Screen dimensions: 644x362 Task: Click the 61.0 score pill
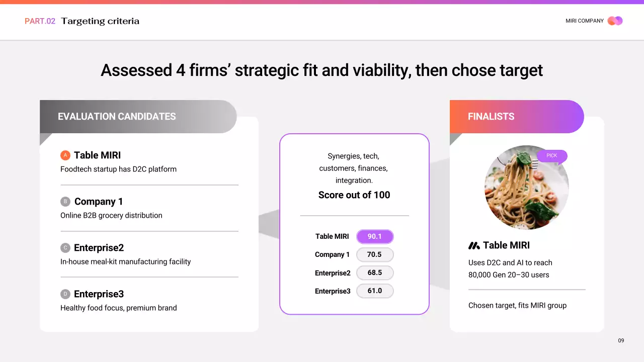375,291
